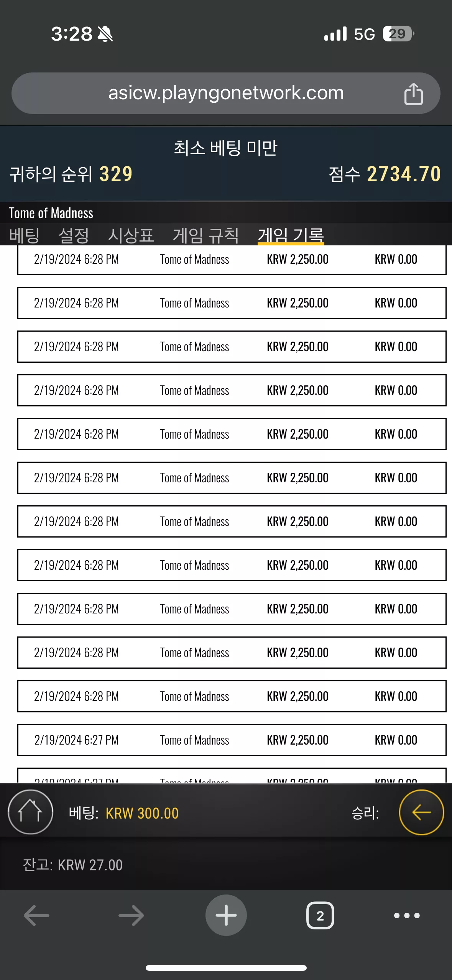Screen dimensions: 452x980
Task: Open the 6:27 PM game record
Action: click(232, 740)
